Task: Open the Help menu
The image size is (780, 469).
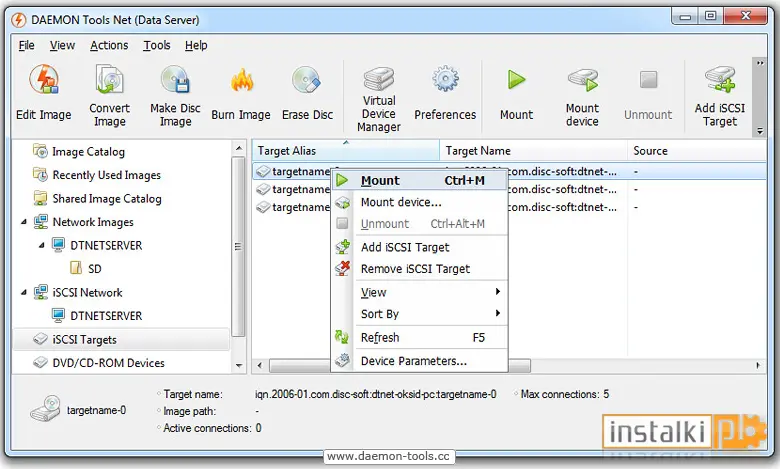Action: coord(196,45)
